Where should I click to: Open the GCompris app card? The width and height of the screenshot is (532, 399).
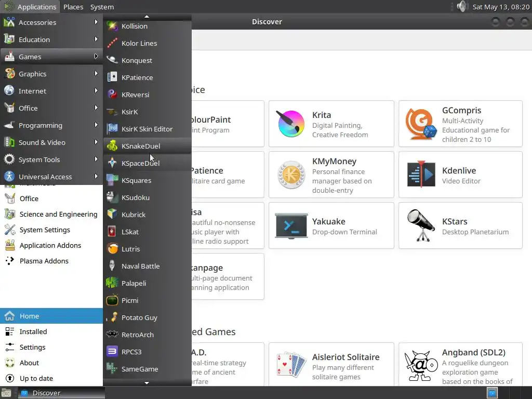click(x=460, y=124)
